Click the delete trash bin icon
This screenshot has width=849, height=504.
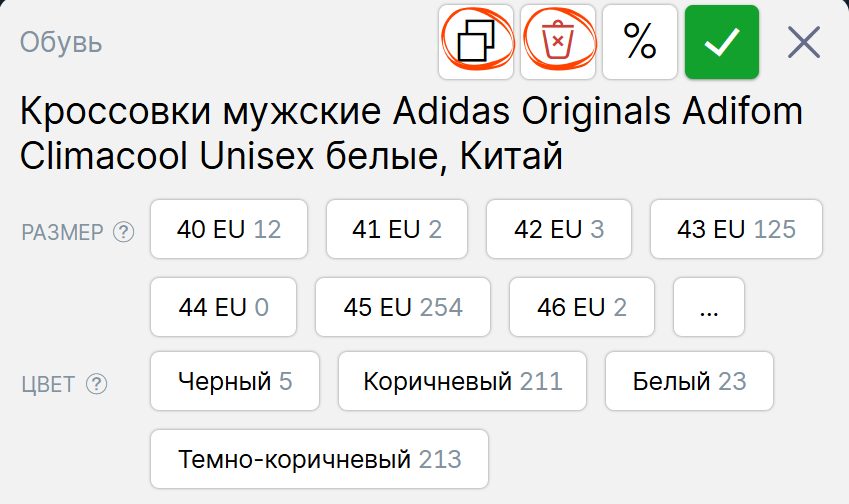click(558, 42)
